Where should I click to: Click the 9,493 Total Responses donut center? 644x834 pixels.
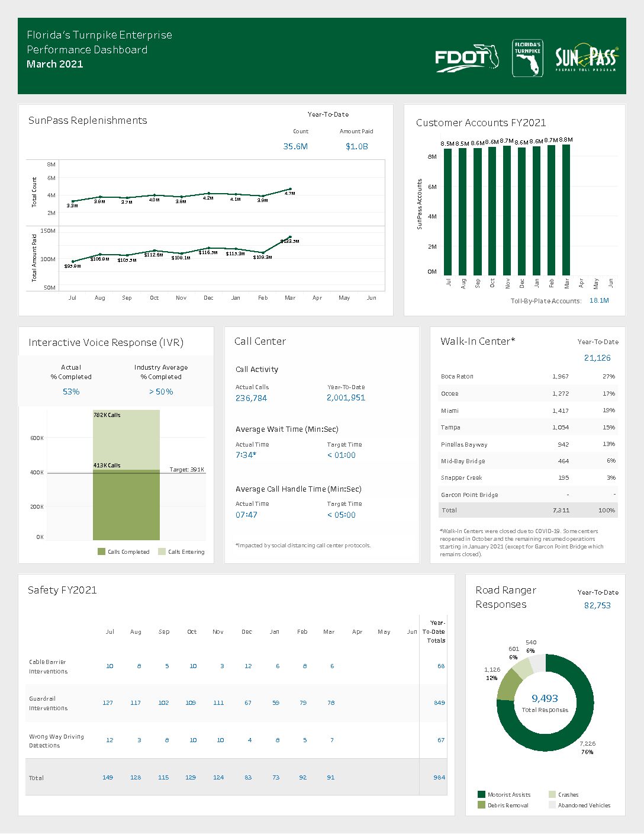pos(545,703)
